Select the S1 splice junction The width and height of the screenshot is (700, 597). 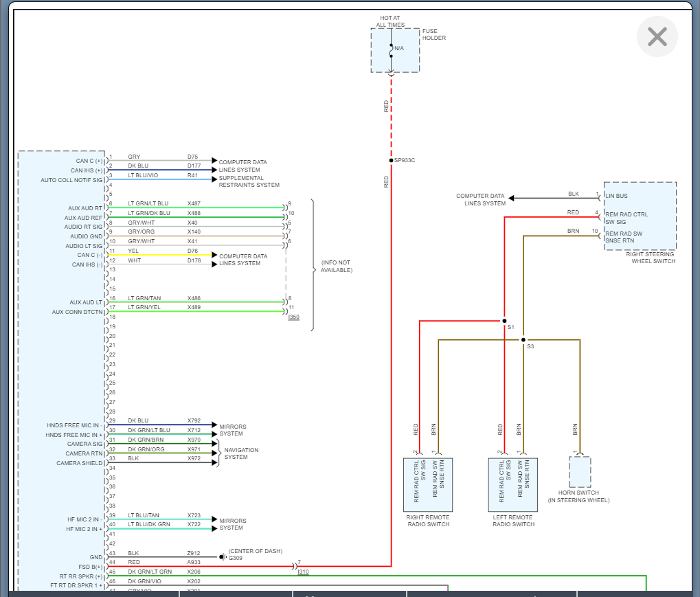(504, 321)
